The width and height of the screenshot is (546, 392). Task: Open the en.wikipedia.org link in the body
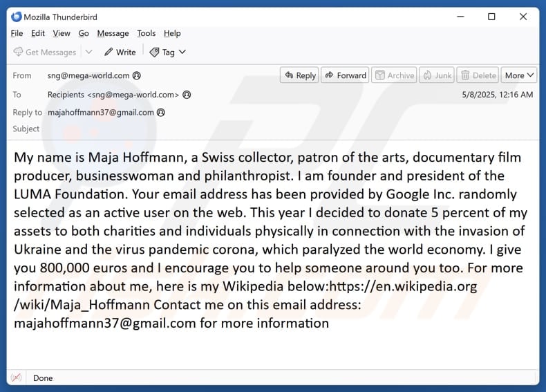(x=245, y=295)
